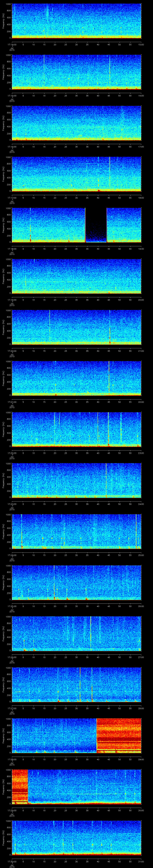Viewport: 153px width, 868px height.
Task: Click the 17:18:00 start time label
Action: (x=12, y=248)
